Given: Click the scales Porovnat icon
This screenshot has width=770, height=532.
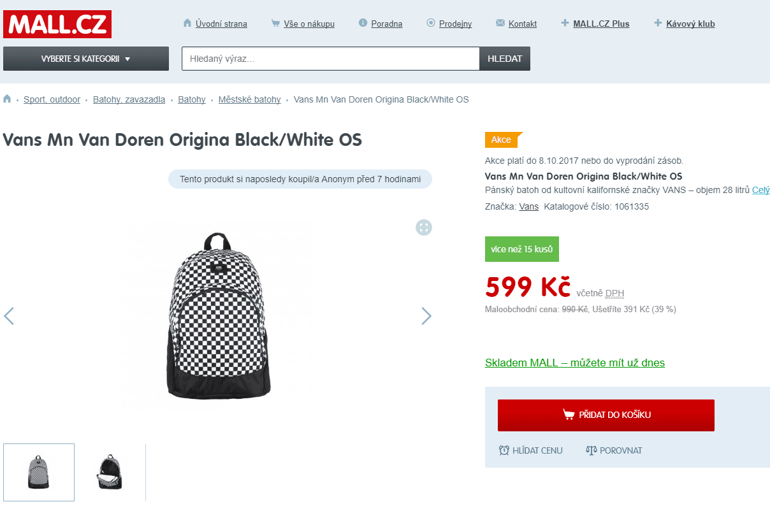Looking at the screenshot, I should [591, 450].
